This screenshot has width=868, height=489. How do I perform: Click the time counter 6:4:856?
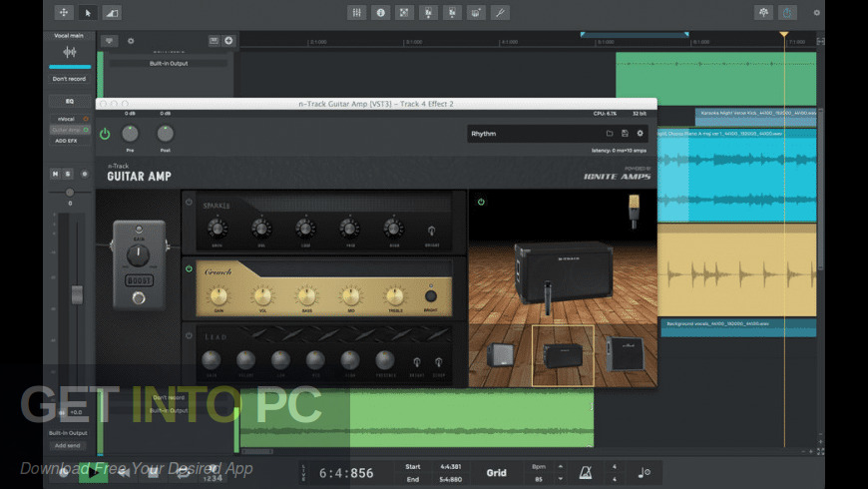346,473
